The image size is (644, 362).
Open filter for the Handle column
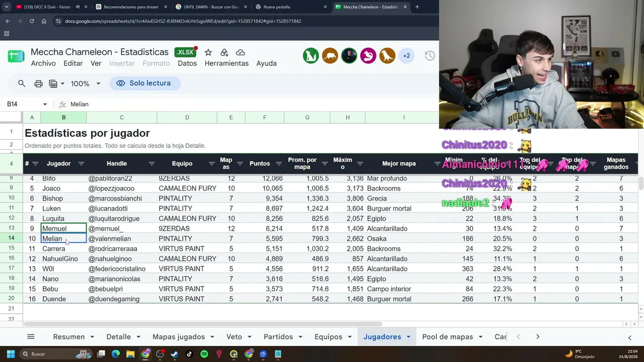point(151,163)
